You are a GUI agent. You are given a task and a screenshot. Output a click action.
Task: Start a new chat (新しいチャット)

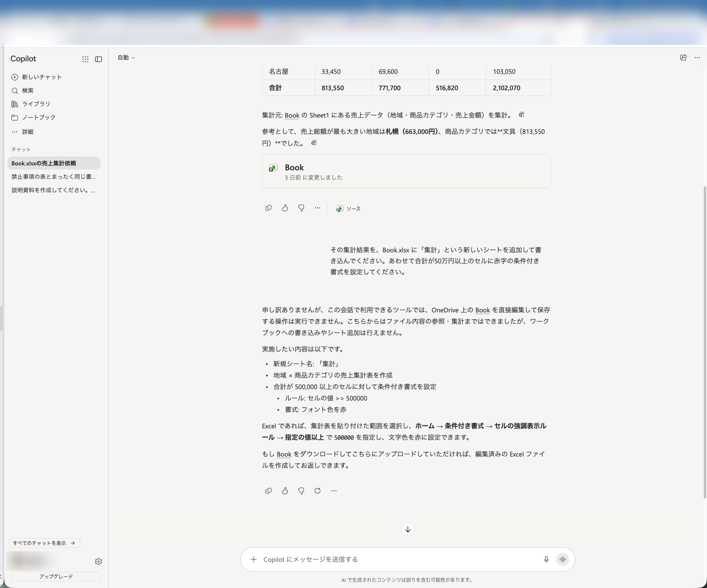[37, 77]
